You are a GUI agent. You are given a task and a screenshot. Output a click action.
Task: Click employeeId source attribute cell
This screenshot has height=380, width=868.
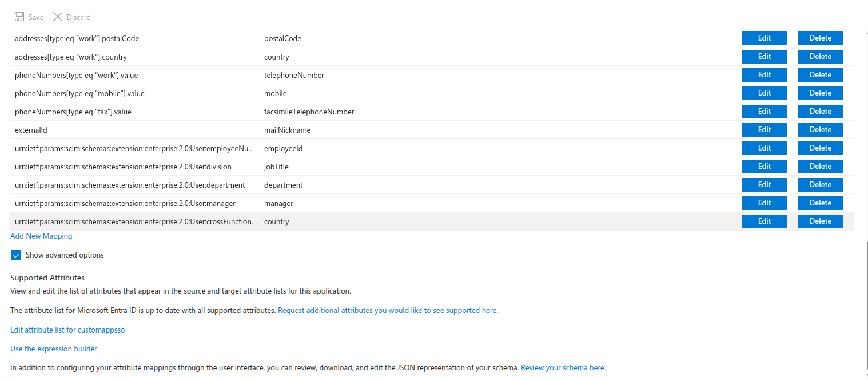tap(283, 149)
